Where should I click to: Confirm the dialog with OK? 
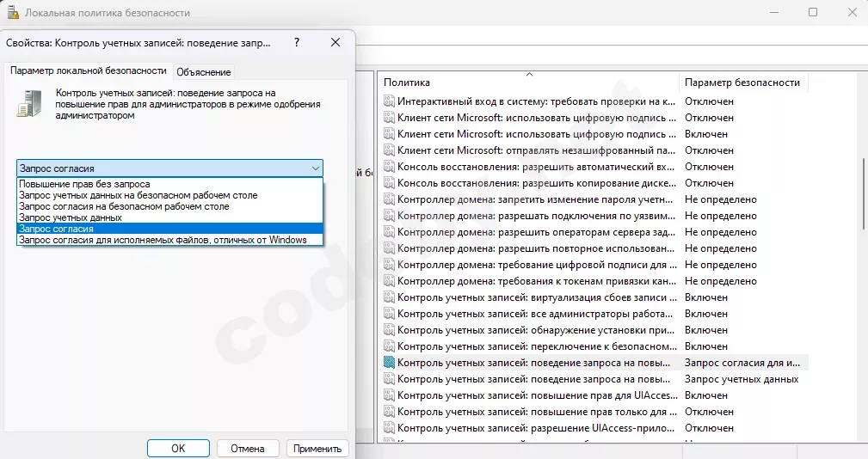178,449
